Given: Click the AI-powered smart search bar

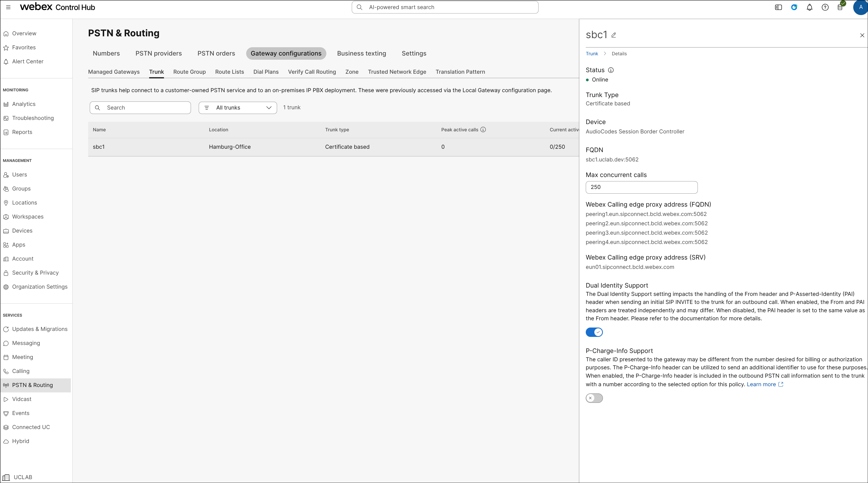Looking at the screenshot, I should tap(445, 7).
